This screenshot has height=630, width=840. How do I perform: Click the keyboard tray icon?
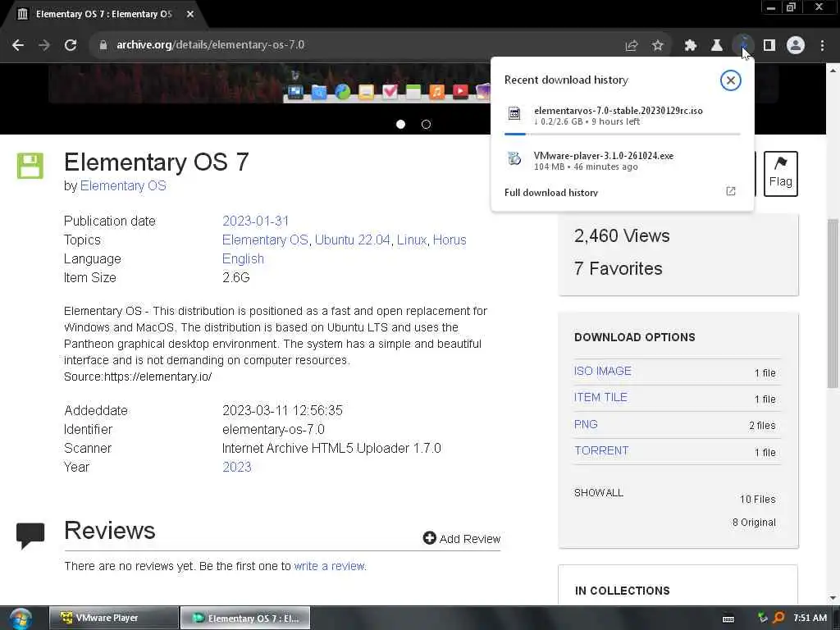pyautogui.click(x=728, y=619)
